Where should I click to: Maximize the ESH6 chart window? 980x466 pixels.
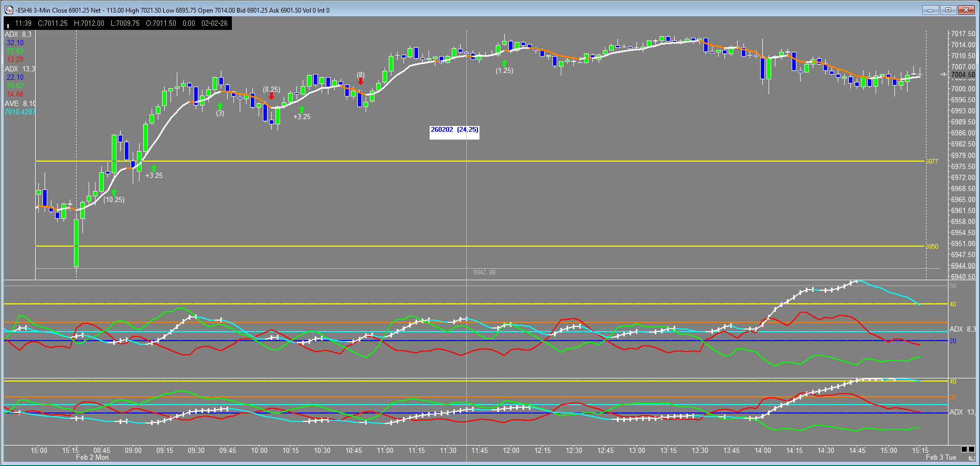948,10
